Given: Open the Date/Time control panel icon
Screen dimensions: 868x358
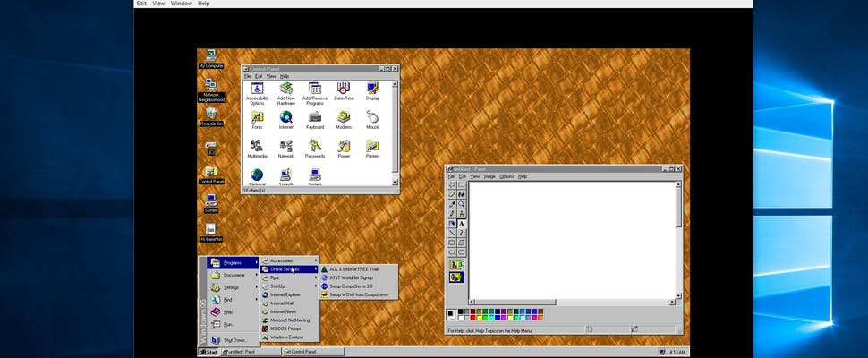Looking at the screenshot, I should click(x=344, y=92).
